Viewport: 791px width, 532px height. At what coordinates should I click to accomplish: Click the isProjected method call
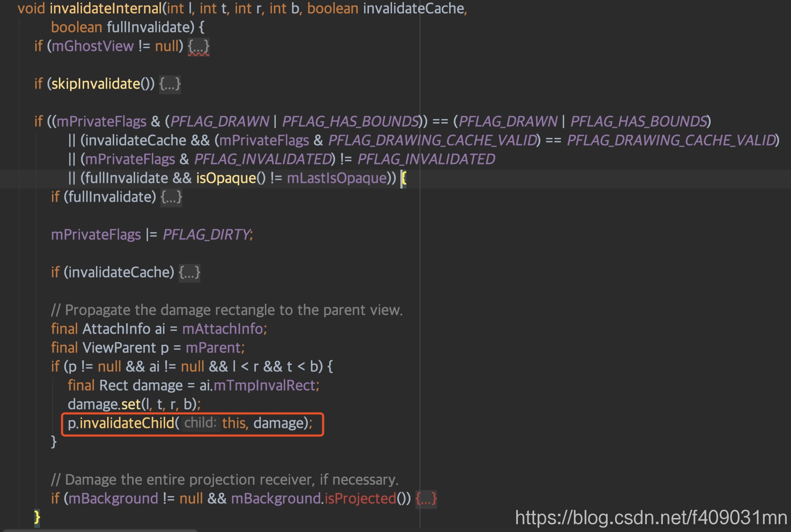(x=360, y=499)
